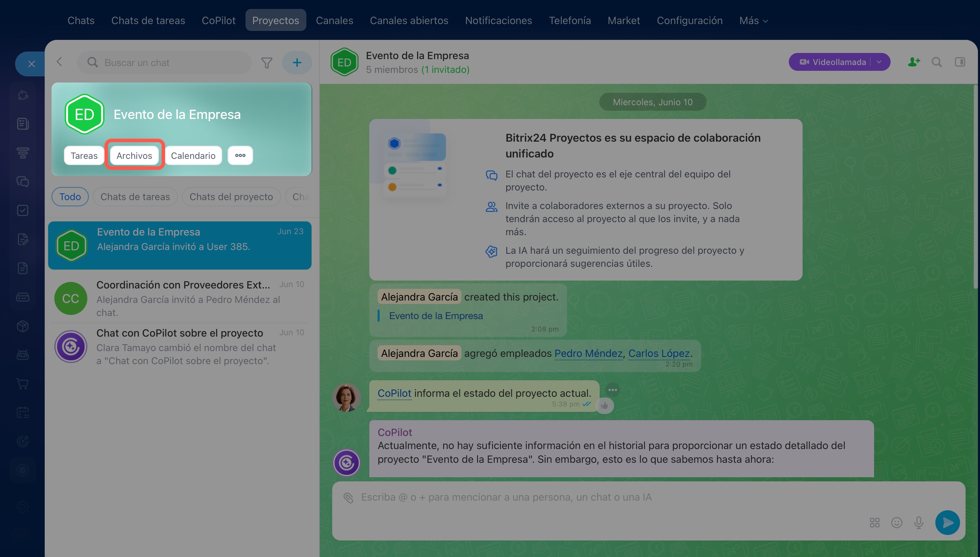The image size is (980, 557).
Task: Click the Buscar un chat search field
Action: pos(164,62)
